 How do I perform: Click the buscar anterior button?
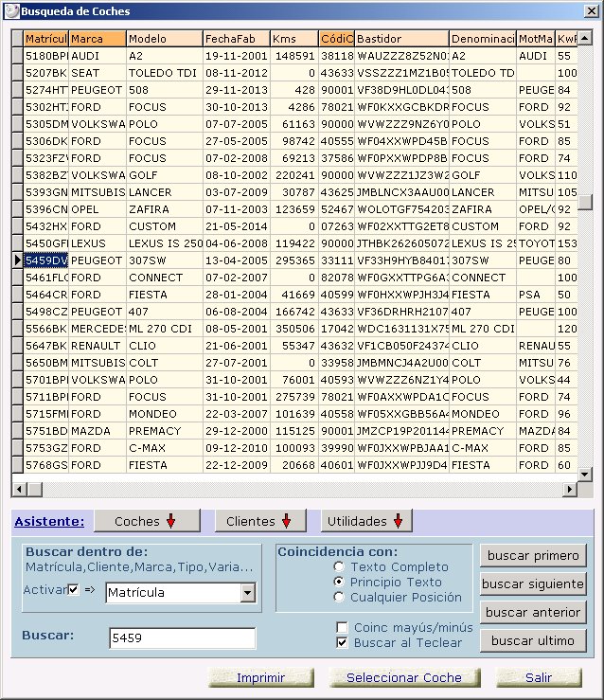point(533,612)
